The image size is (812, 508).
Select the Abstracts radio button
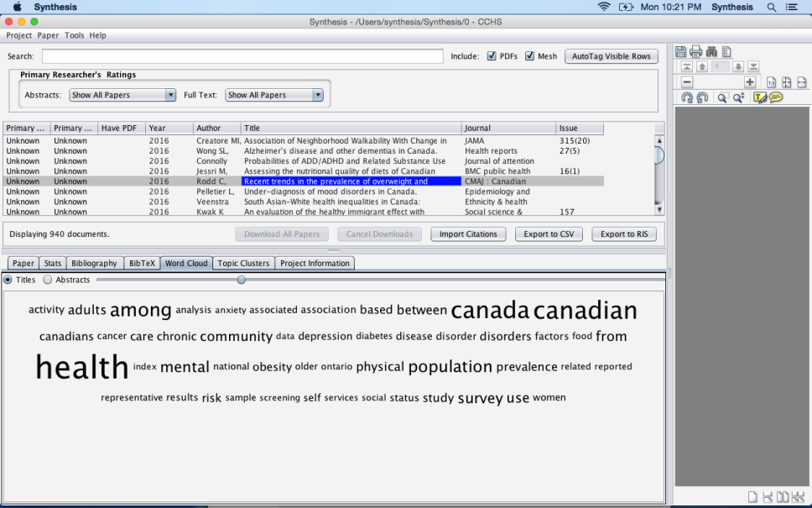pyautogui.click(x=48, y=280)
